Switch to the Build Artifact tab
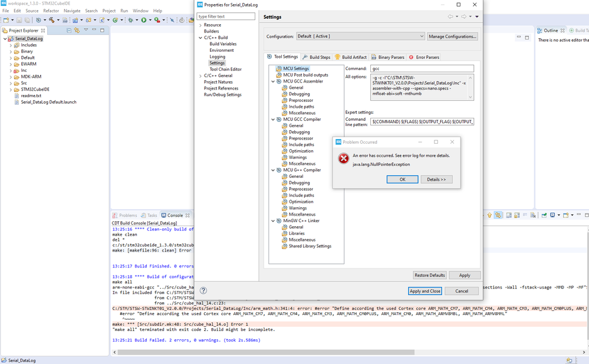 (x=350, y=57)
